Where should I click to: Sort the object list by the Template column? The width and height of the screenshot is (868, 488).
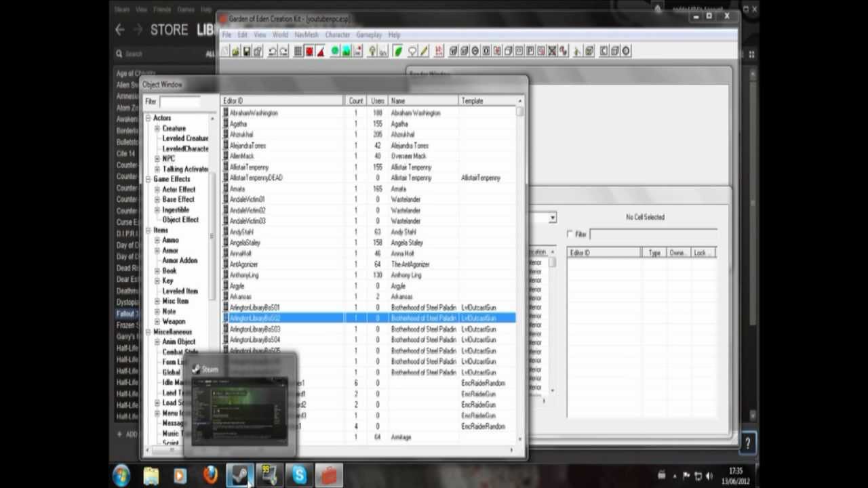488,101
